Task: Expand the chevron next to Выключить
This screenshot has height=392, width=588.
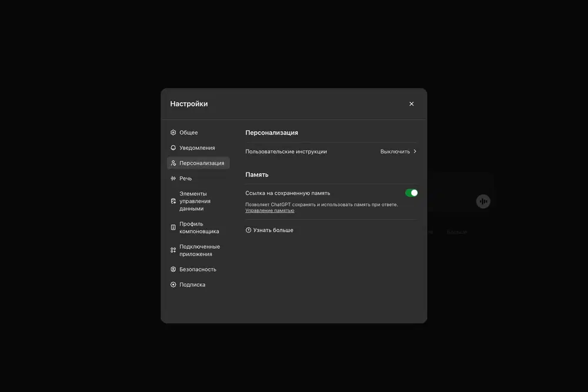Action: click(x=415, y=151)
